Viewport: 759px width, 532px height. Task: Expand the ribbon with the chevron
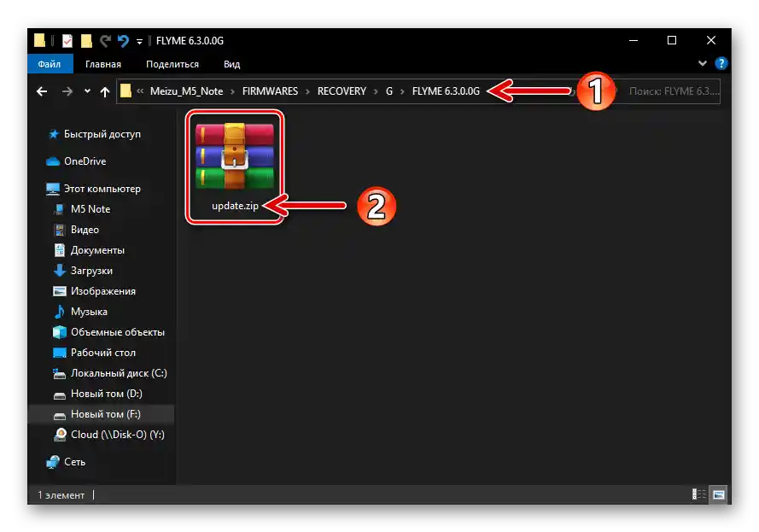703,63
